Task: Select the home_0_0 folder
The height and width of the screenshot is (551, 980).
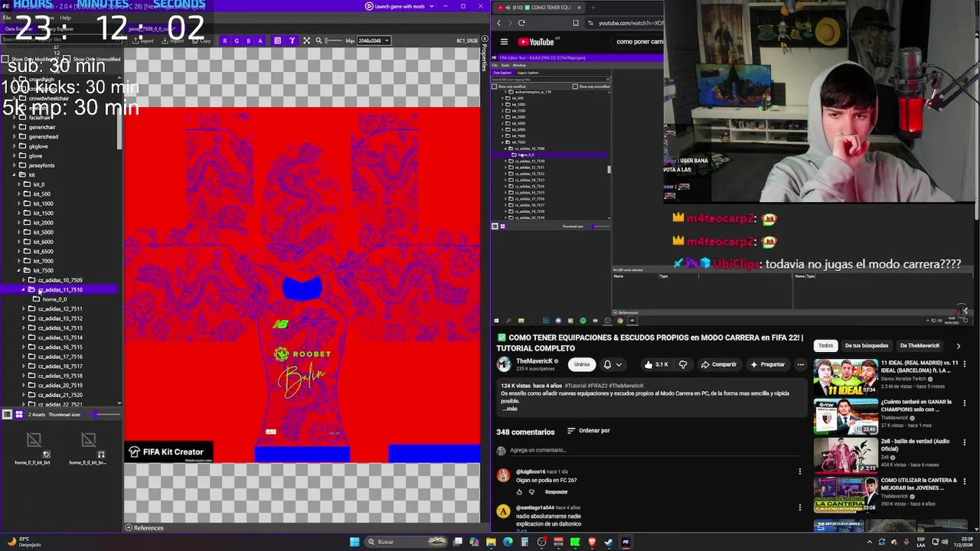Action: tap(54, 299)
